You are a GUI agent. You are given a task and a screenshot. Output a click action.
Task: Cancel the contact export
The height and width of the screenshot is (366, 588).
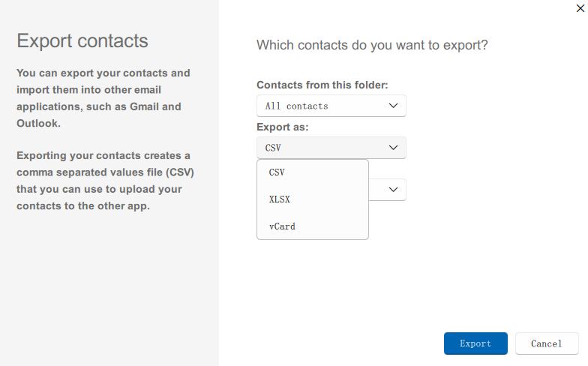point(546,343)
